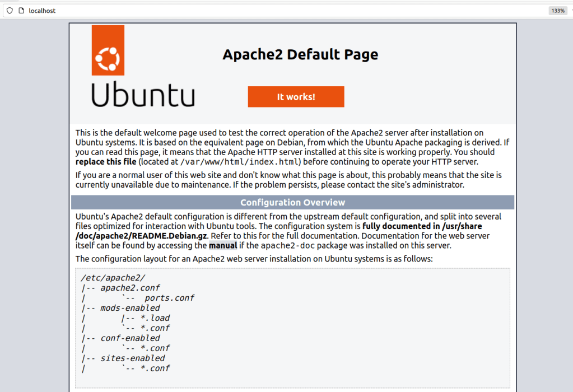The height and width of the screenshot is (392, 573).
Task: Open the highlighted manual link
Action: coord(223,245)
